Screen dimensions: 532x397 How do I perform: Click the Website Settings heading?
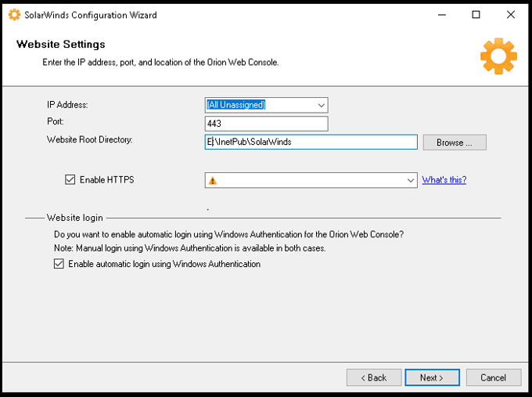coord(61,44)
